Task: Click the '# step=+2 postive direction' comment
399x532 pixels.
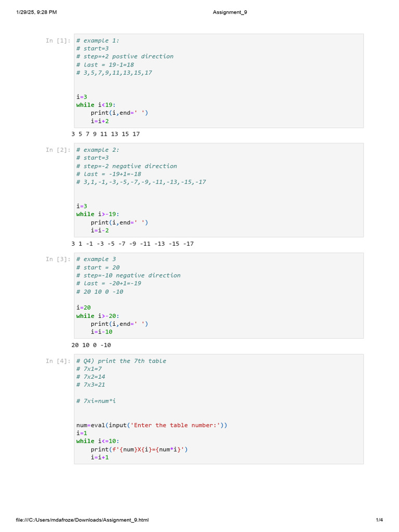Action: (125, 57)
